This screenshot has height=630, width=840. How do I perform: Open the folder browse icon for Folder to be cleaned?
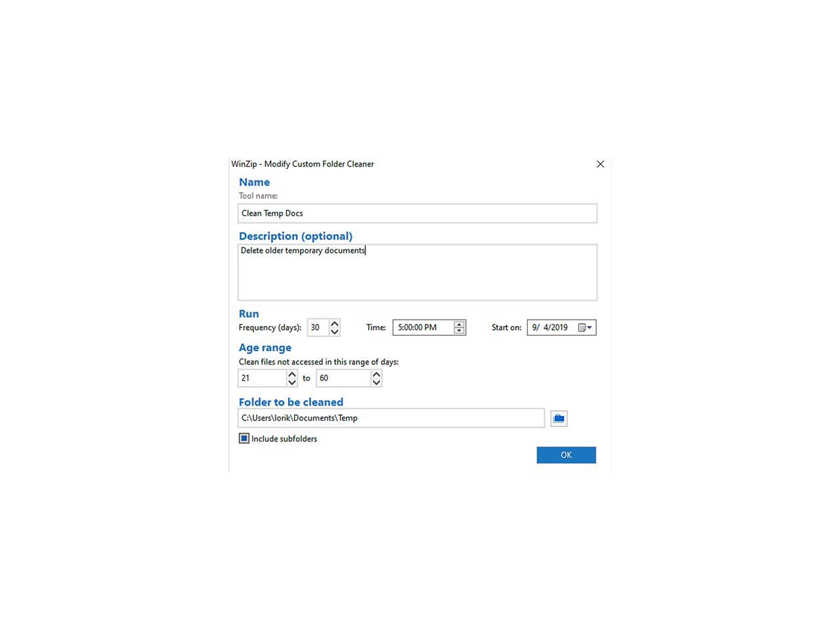(x=558, y=418)
